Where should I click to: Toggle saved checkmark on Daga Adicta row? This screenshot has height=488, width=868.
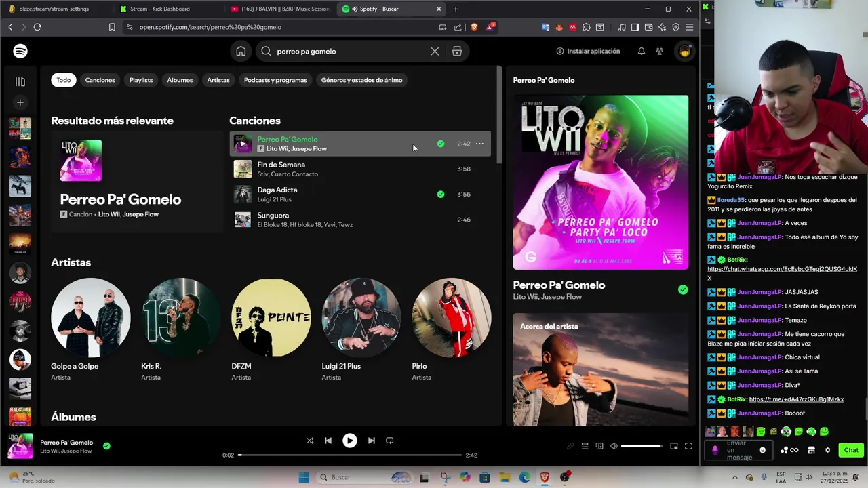point(441,195)
